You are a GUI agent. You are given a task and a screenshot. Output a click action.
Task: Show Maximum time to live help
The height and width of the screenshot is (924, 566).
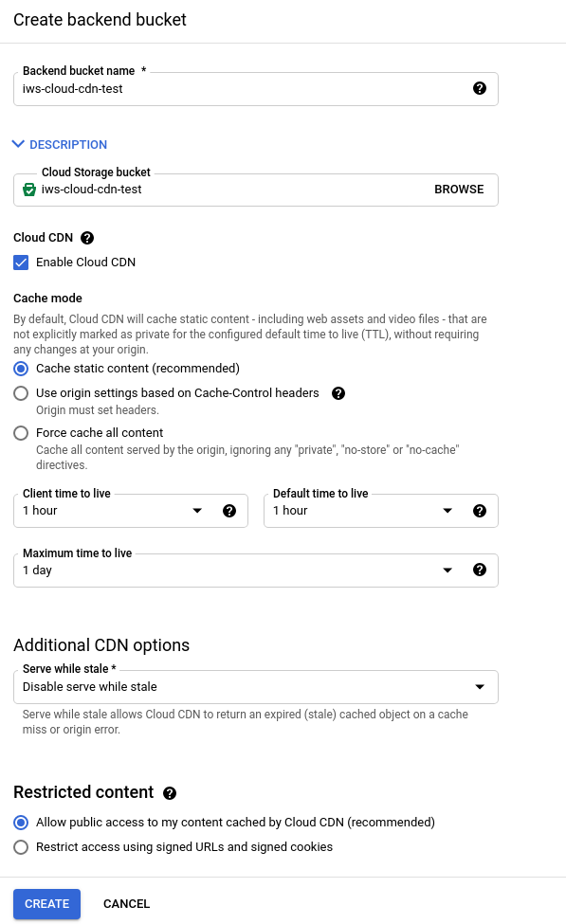pos(480,570)
